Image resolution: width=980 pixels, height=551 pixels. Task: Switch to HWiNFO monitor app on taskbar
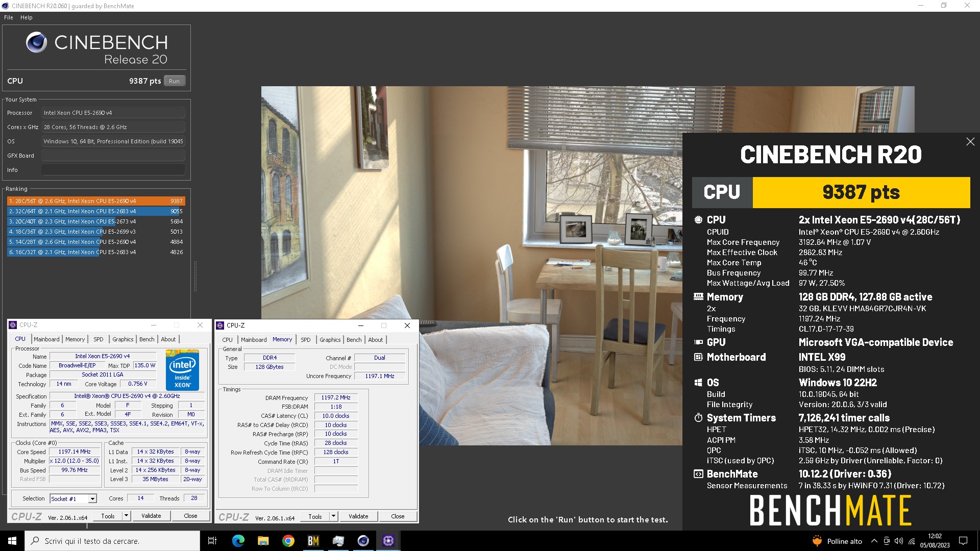[x=338, y=541]
